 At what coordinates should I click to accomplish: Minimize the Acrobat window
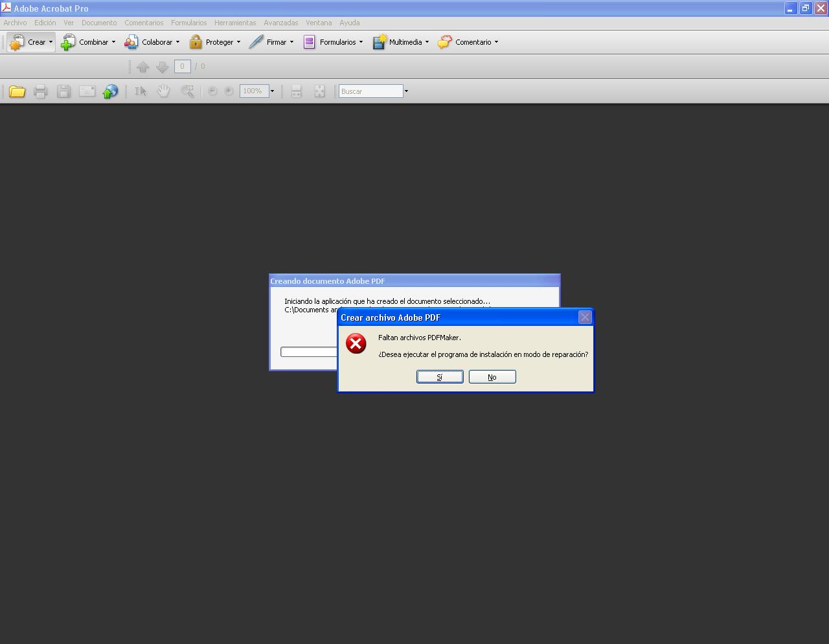(x=790, y=8)
